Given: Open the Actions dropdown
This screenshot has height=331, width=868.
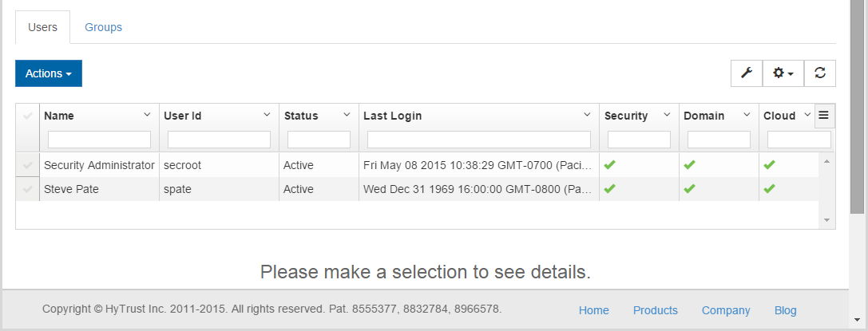Looking at the screenshot, I should 49,73.
